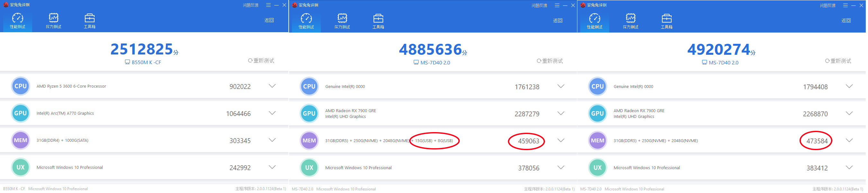868x193 pixels.
Task: Click AMD Ryzen 5 3600 6-Core Processor text
Action: [71, 86]
